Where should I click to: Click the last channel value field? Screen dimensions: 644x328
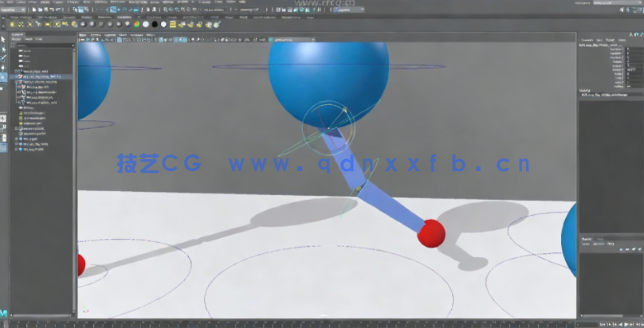coord(634,86)
